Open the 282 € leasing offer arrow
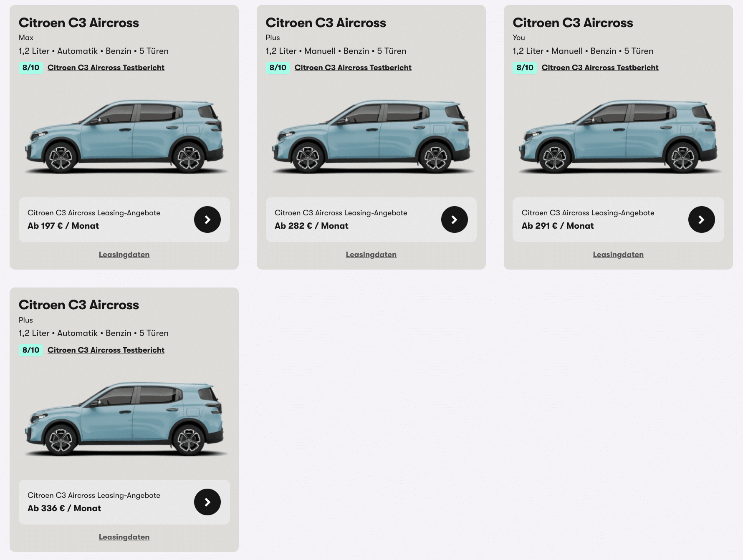Viewport: 743px width, 560px height. 455,219
